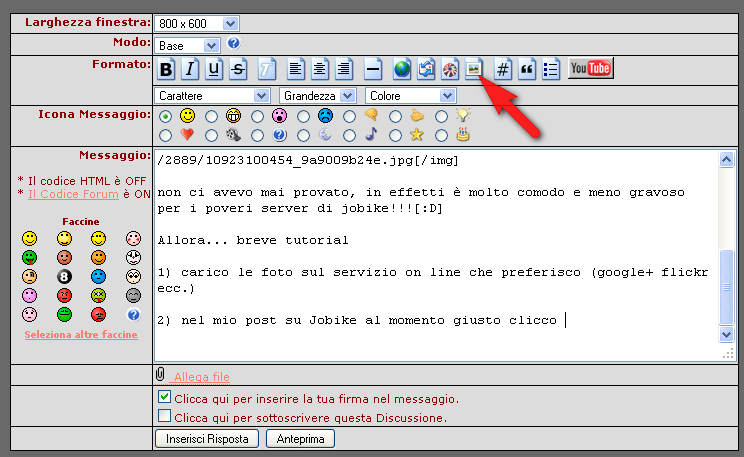Insert the orange smiley from Faccine
This screenshot has width=744, height=457.
click(x=98, y=257)
